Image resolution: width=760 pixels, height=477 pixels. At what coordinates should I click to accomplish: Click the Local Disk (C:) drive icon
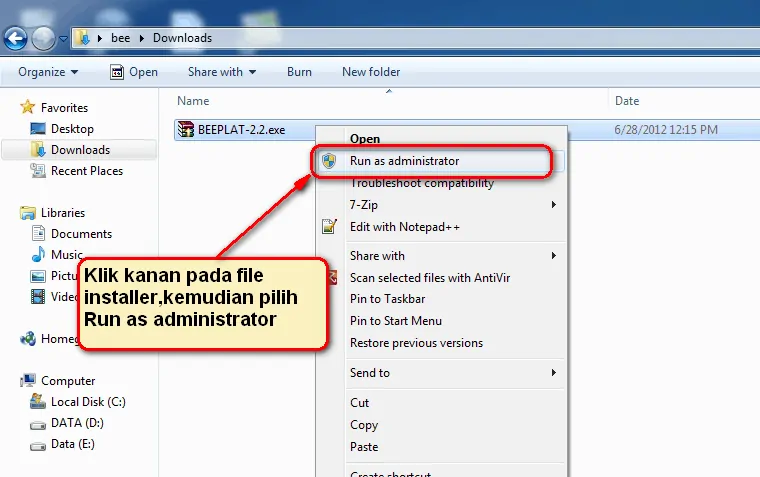pyautogui.click(x=38, y=401)
